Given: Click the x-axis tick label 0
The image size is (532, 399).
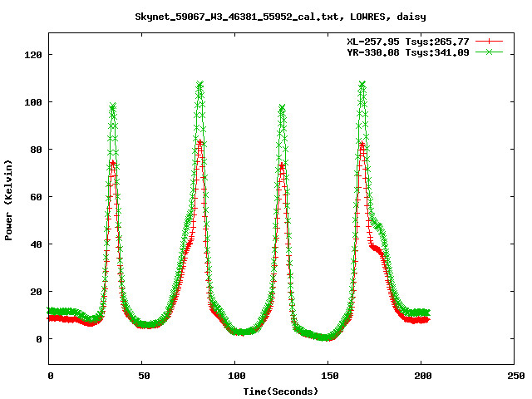Looking at the screenshot, I should 51,376.
